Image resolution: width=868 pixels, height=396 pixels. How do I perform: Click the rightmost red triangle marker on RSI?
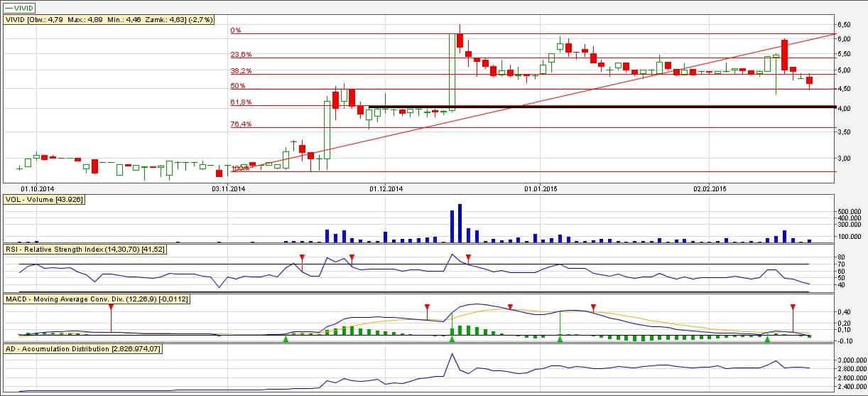coord(468,257)
